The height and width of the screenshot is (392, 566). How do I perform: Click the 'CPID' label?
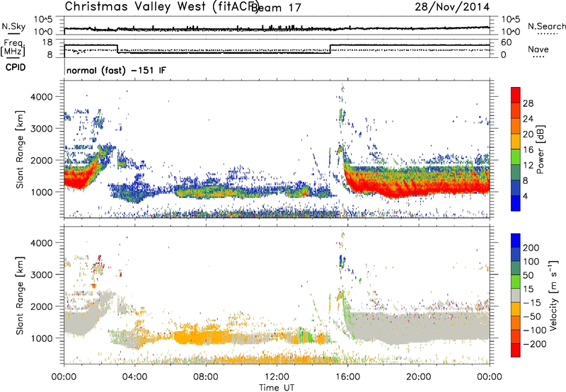[x=16, y=67]
